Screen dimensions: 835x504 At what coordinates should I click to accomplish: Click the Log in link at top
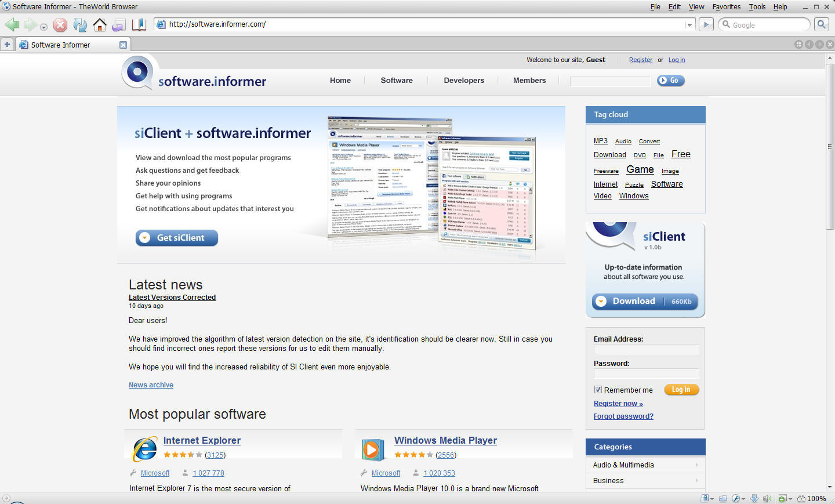(677, 60)
